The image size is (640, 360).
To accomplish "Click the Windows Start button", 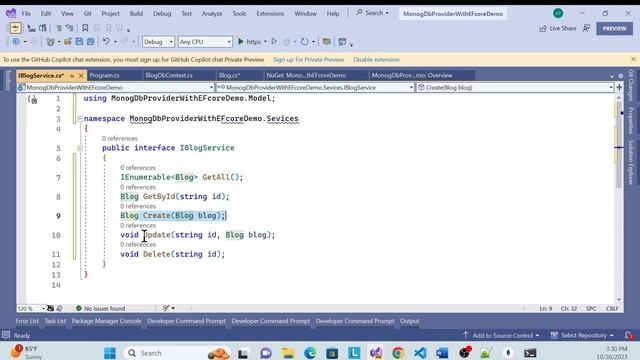I will coord(110,353).
